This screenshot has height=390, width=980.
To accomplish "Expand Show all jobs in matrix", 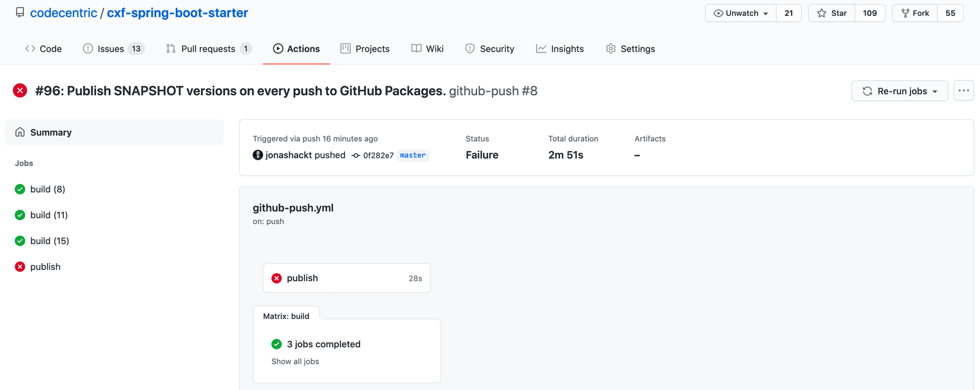I will click(x=295, y=361).
